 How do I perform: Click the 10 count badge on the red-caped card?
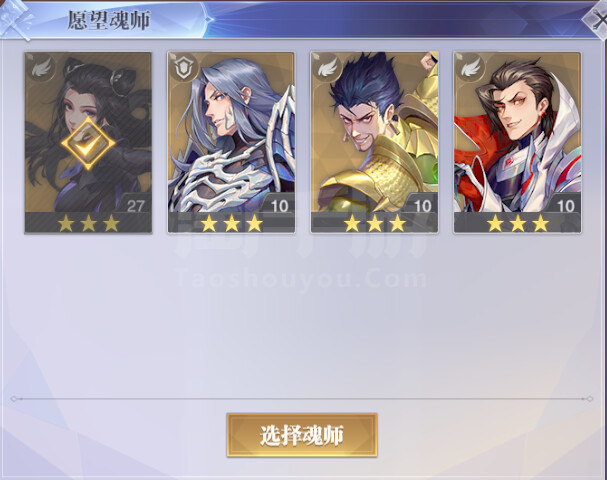[x=566, y=206]
